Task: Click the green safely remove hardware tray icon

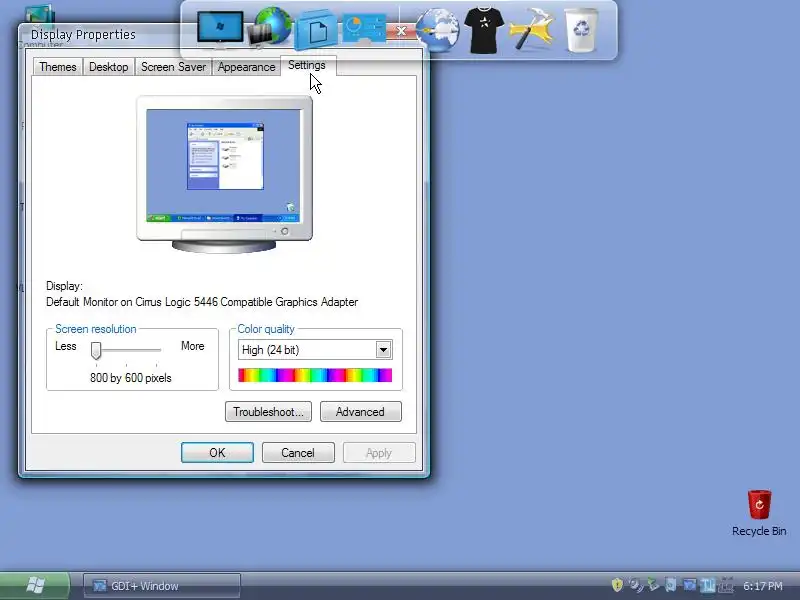Action: pyautogui.click(x=653, y=585)
